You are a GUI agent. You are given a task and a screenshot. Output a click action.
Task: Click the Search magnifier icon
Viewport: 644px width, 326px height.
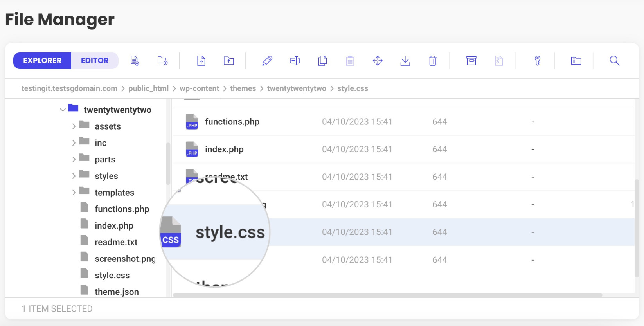click(x=615, y=61)
